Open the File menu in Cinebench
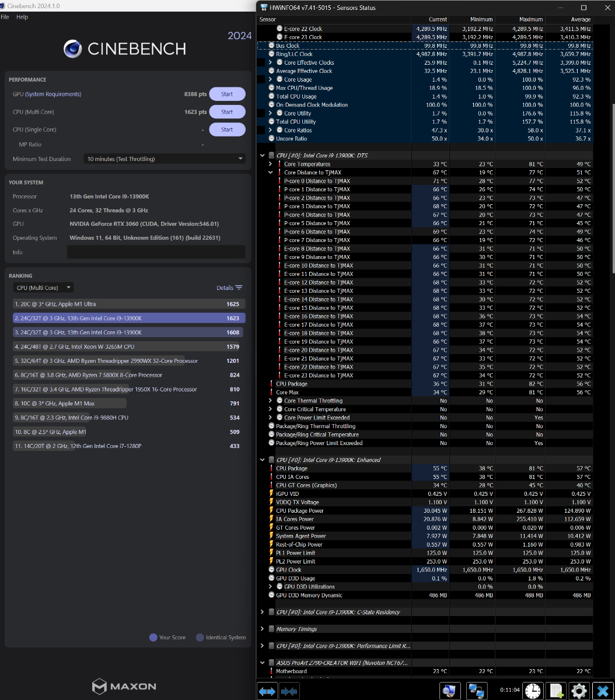The image size is (615, 700). 5,17
